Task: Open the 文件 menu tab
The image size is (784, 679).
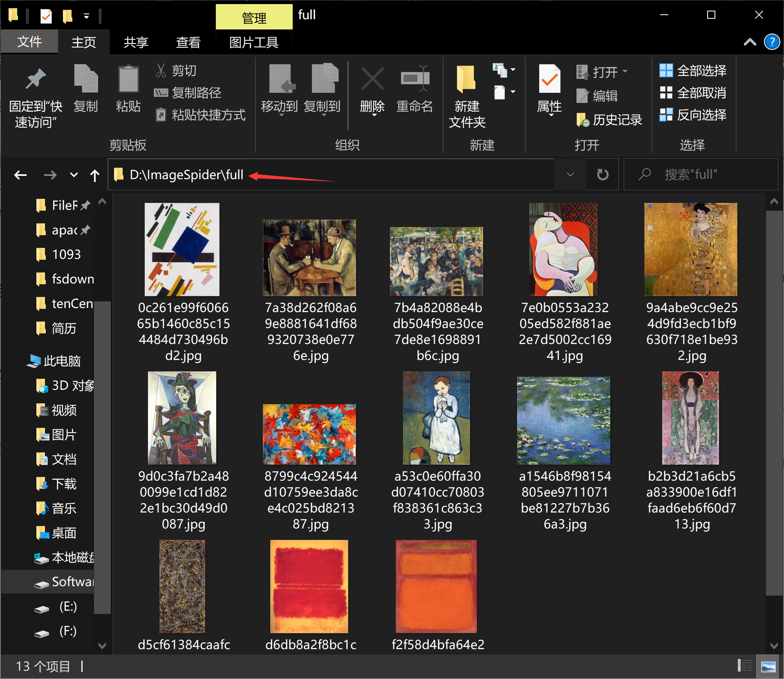Action: point(29,41)
